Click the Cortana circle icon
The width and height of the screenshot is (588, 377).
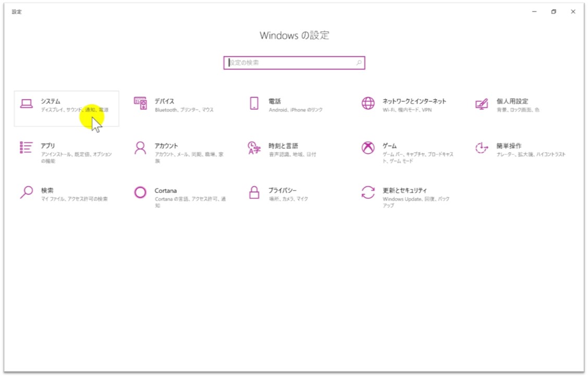tap(140, 192)
